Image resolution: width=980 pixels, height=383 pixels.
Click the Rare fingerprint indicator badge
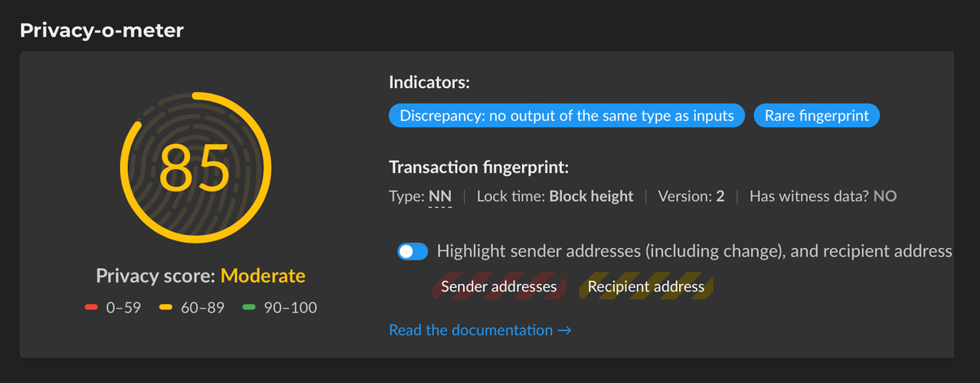pos(817,116)
